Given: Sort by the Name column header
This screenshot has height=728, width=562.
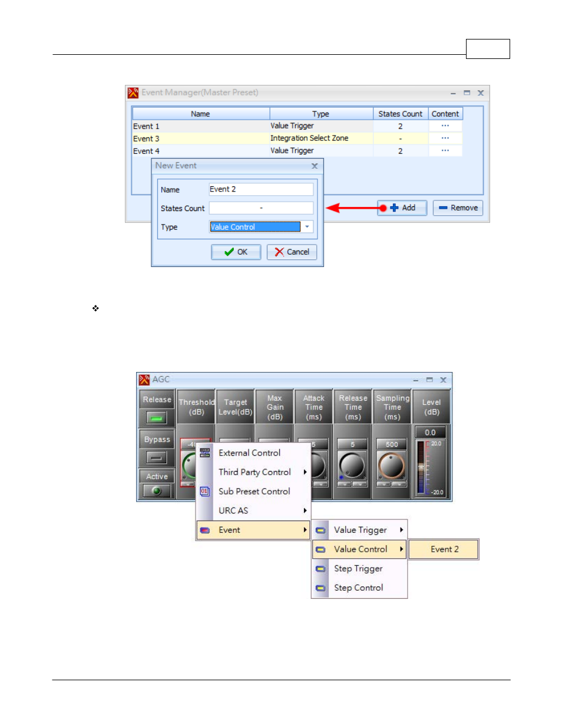Looking at the screenshot, I should tap(201, 114).
